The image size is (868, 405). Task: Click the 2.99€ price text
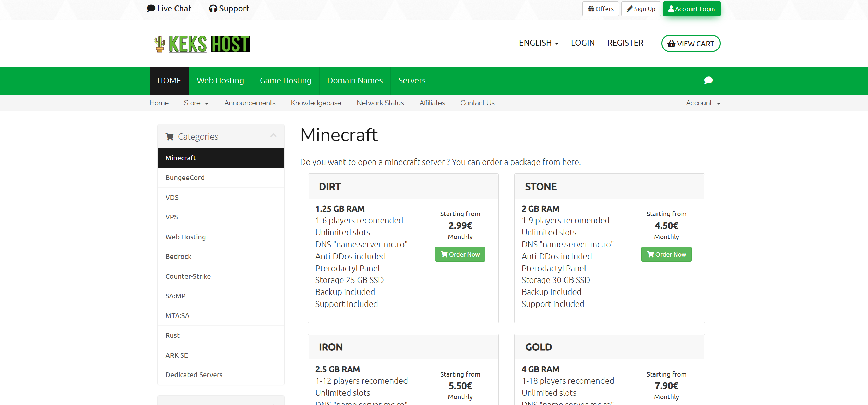coord(460,226)
